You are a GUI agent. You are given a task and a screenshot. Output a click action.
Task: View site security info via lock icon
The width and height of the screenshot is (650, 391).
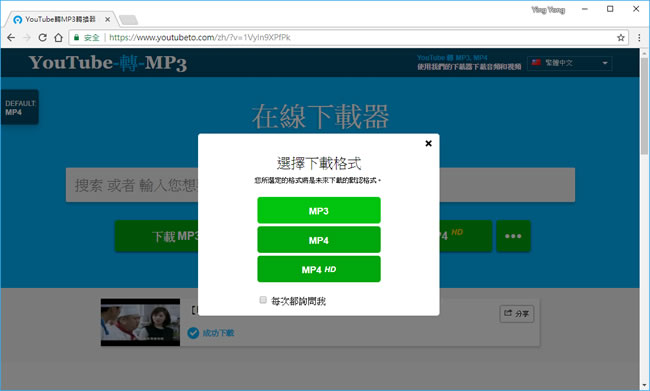(76, 37)
